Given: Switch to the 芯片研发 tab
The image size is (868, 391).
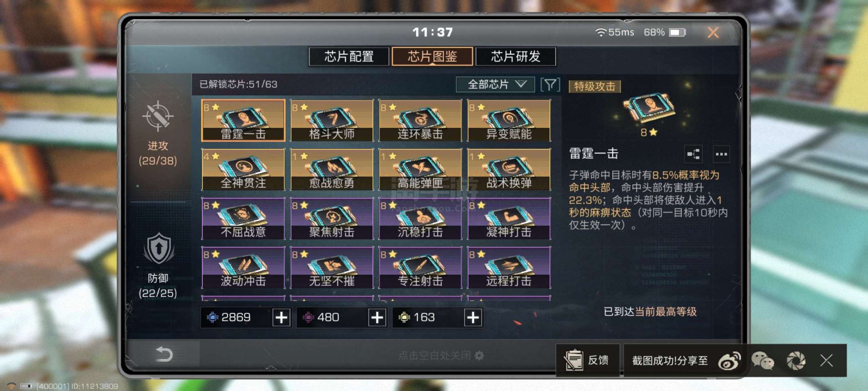Looking at the screenshot, I should (516, 56).
